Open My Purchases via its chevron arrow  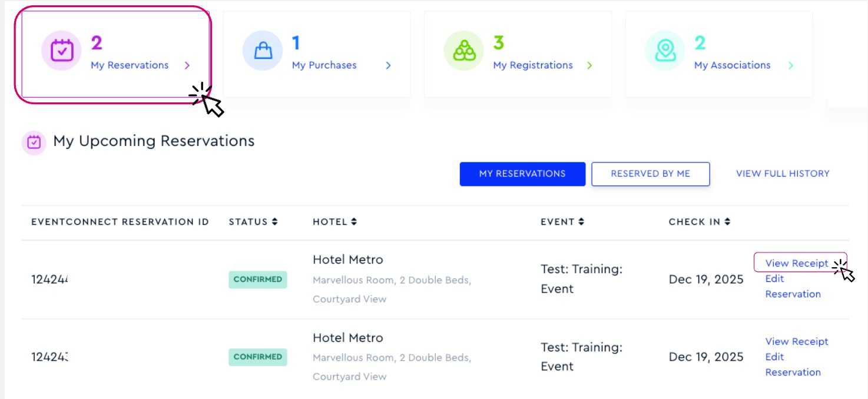(388, 65)
